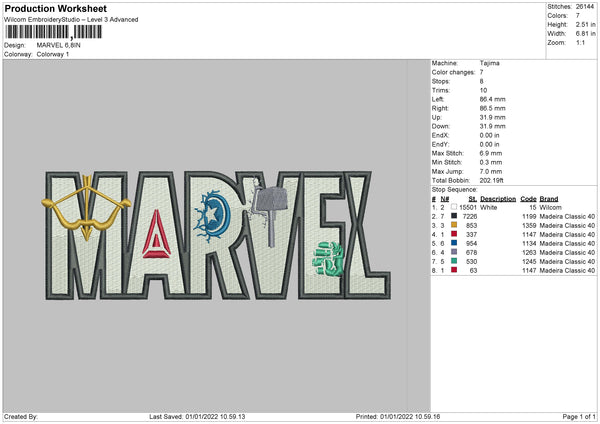Click the "Down:" label

pyautogui.click(x=441, y=126)
